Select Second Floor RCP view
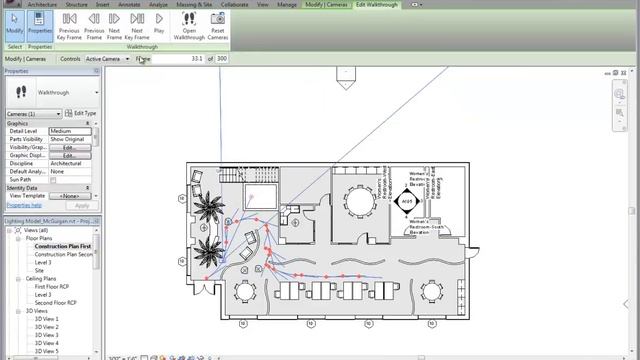This screenshot has height=360, width=640. pos(56,303)
